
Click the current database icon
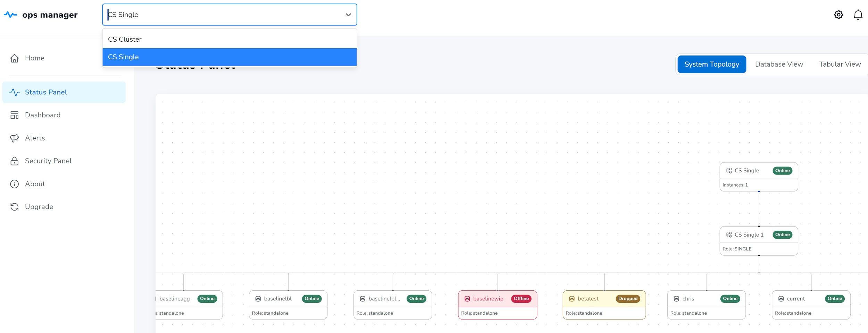point(781,299)
